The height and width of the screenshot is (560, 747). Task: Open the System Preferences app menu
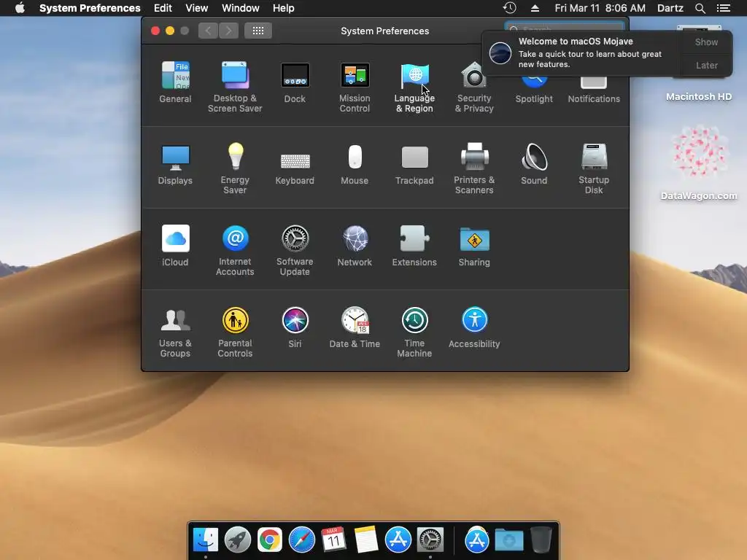[x=90, y=8]
